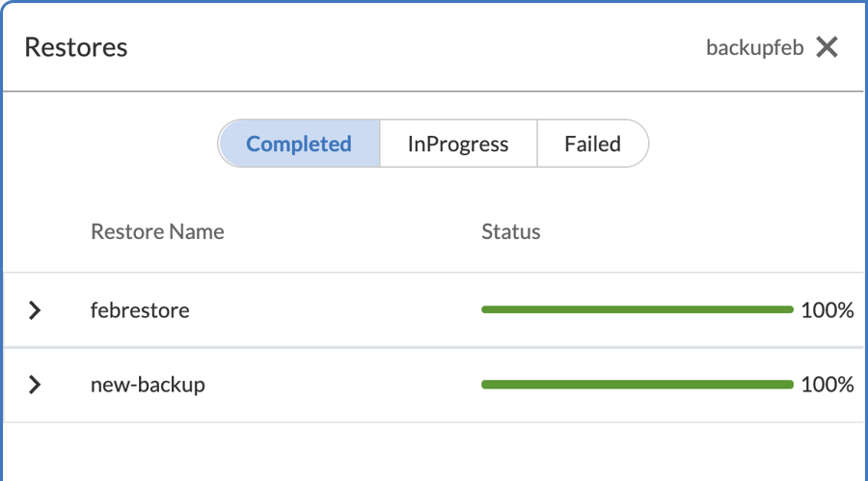
Task: Select the febrestore restore name
Action: 140,310
